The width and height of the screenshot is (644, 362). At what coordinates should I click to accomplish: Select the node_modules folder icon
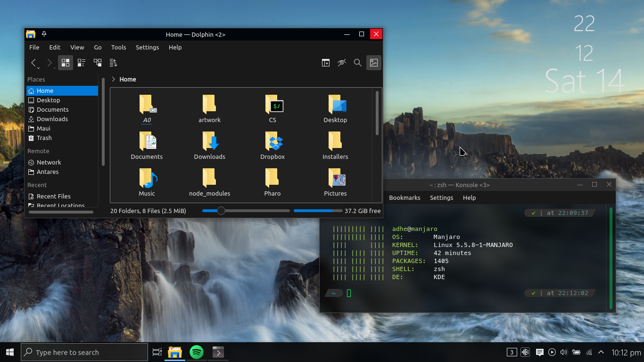(x=209, y=178)
